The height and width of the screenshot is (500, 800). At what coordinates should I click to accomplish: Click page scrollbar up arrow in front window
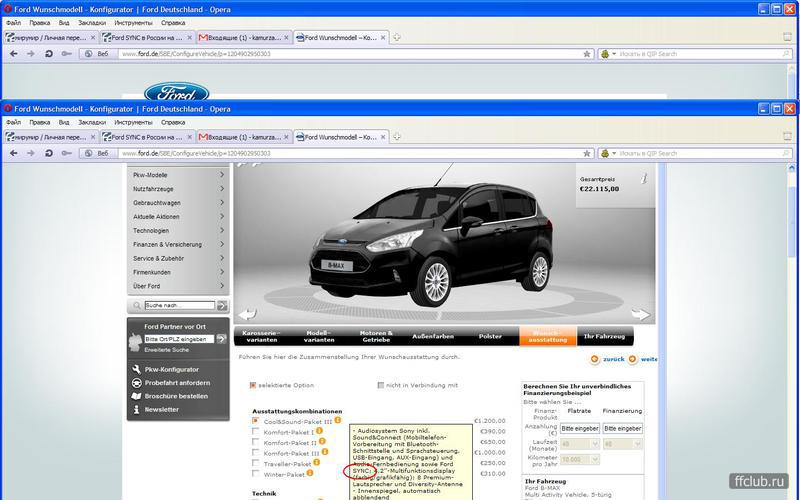coord(792,168)
